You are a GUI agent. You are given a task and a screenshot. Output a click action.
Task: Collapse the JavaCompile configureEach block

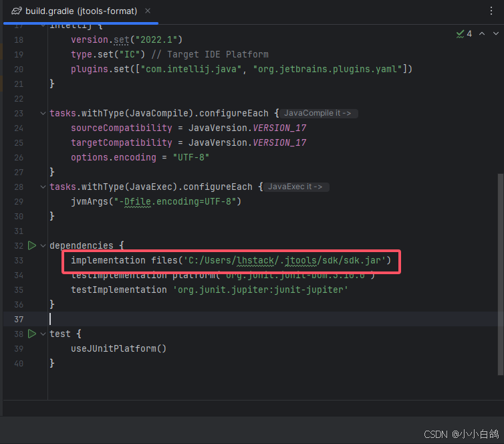pos(43,113)
